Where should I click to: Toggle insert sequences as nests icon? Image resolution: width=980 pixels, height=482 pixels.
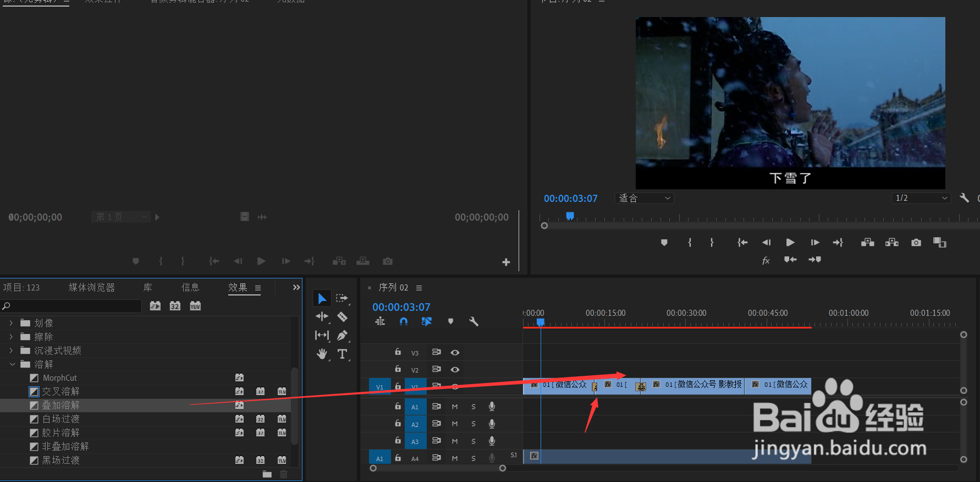[380, 321]
